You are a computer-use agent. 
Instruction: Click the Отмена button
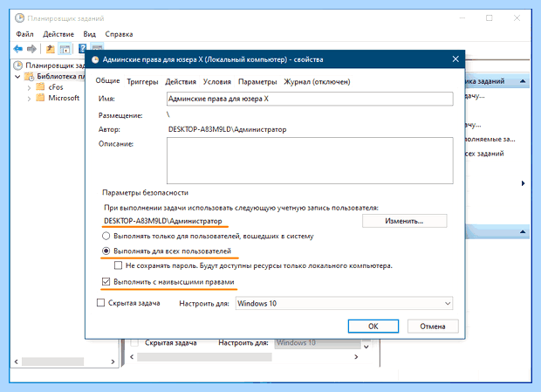tap(433, 327)
